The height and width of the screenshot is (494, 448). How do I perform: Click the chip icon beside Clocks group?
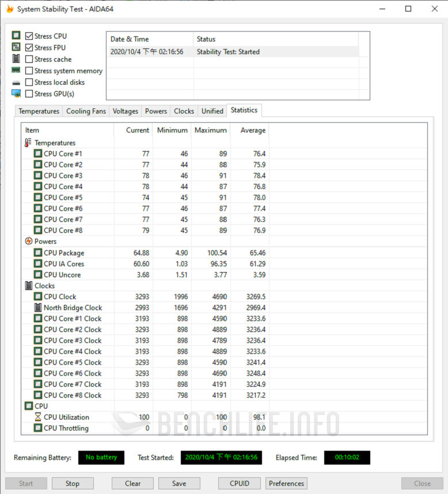28,286
